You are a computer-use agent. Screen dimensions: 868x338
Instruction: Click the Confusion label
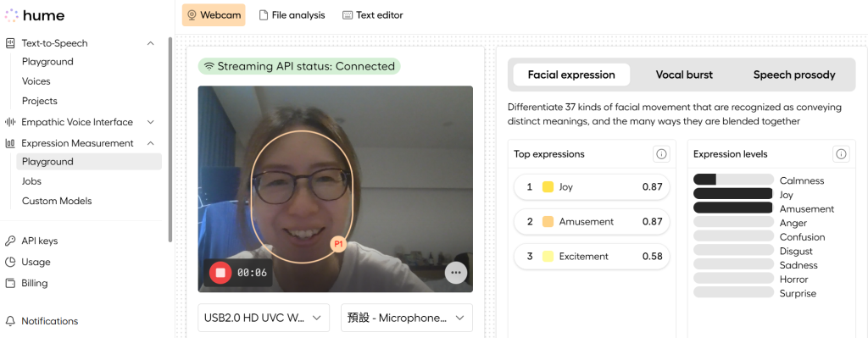point(802,237)
